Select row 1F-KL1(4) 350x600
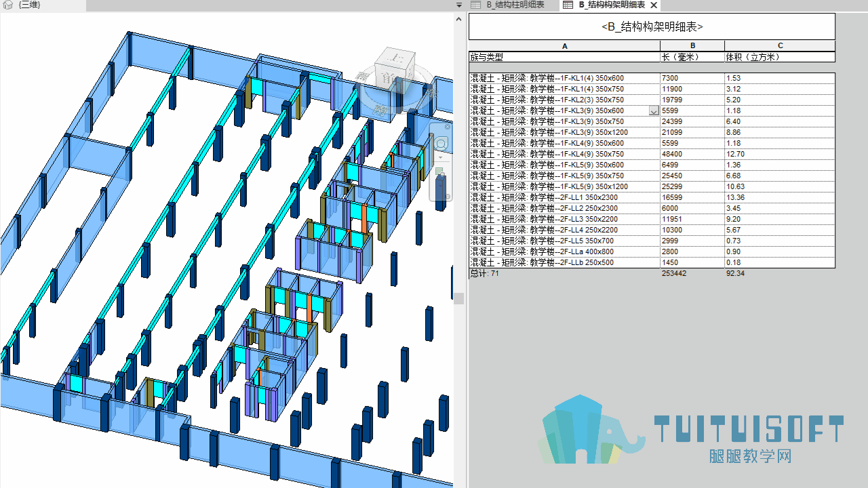Viewport: 868px width, 488px height. 652,79
